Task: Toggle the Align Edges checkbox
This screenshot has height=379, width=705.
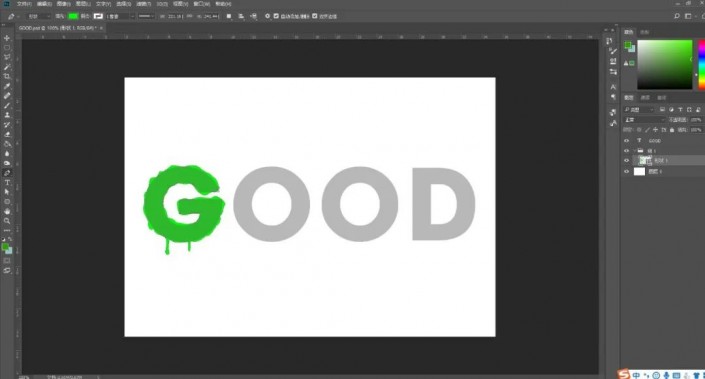Action: (x=315, y=16)
